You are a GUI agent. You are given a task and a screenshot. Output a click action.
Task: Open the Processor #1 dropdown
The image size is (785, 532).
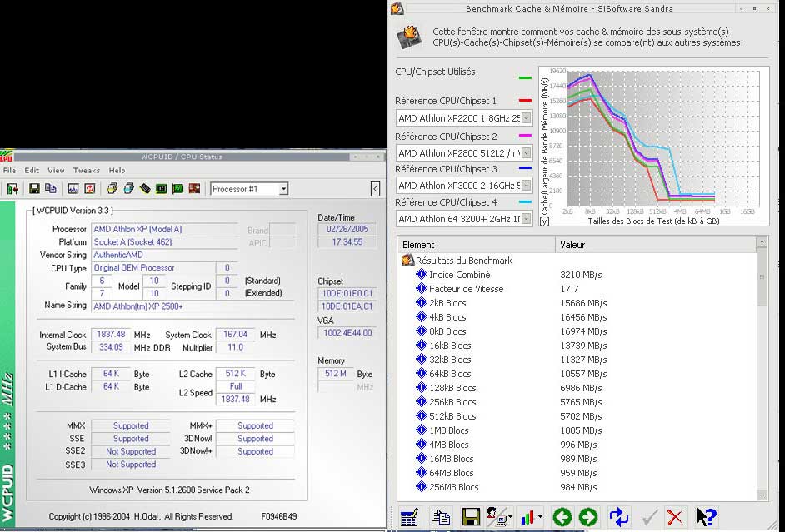[283, 189]
